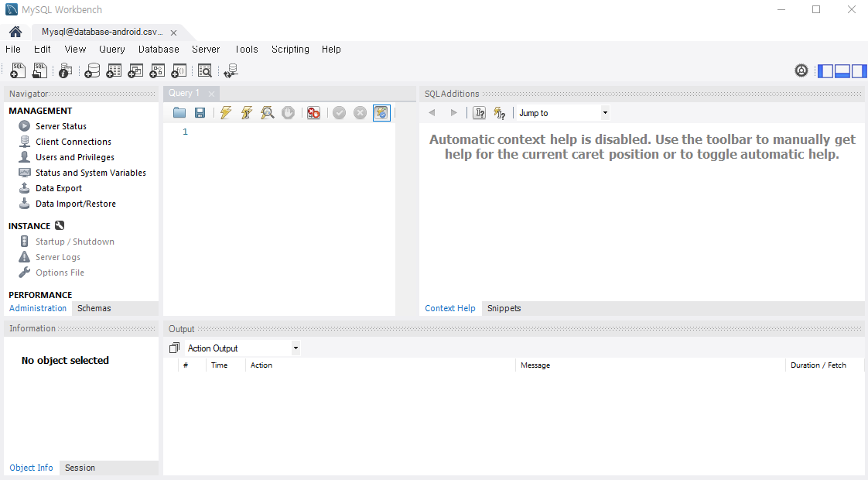
Task: Go forward in context help
Action: 454,112
